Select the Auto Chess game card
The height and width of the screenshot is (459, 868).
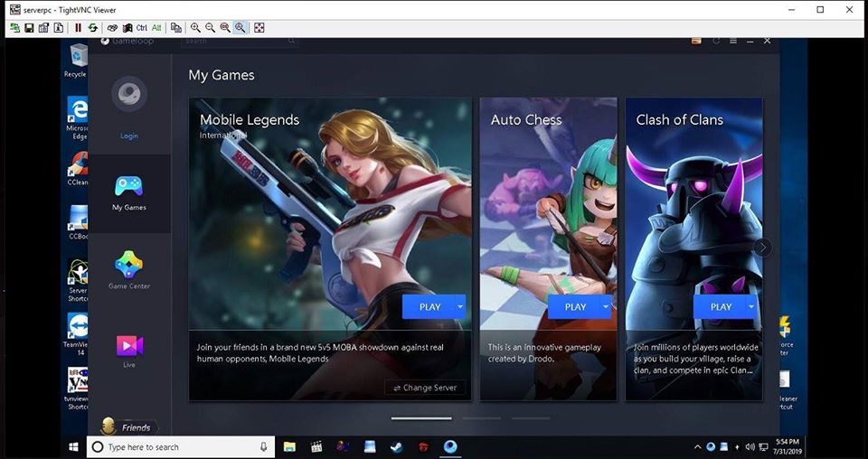pos(548,248)
